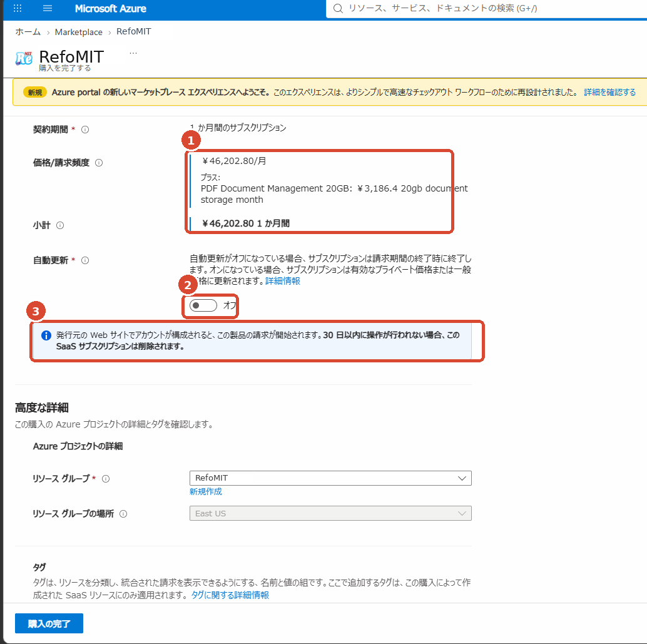Click the blue info icon in notice
This screenshot has width=647, height=644.
click(x=46, y=335)
